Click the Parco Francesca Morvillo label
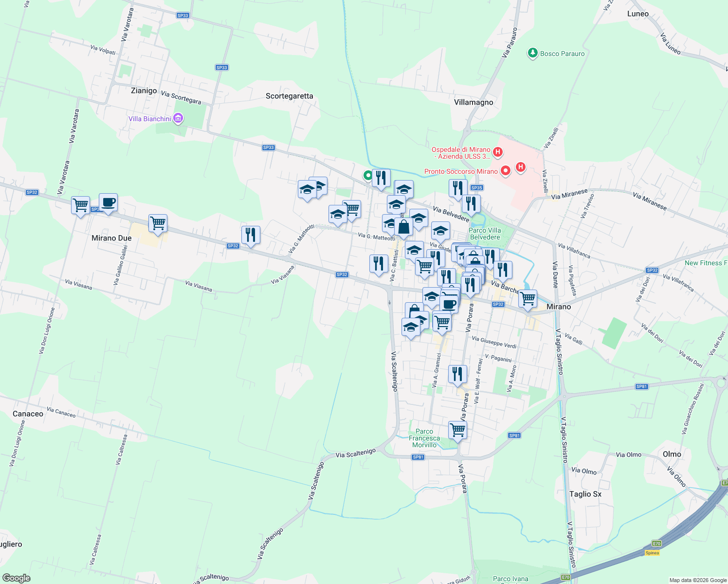The width and height of the screenshot is (728, 584). (424, 438)
